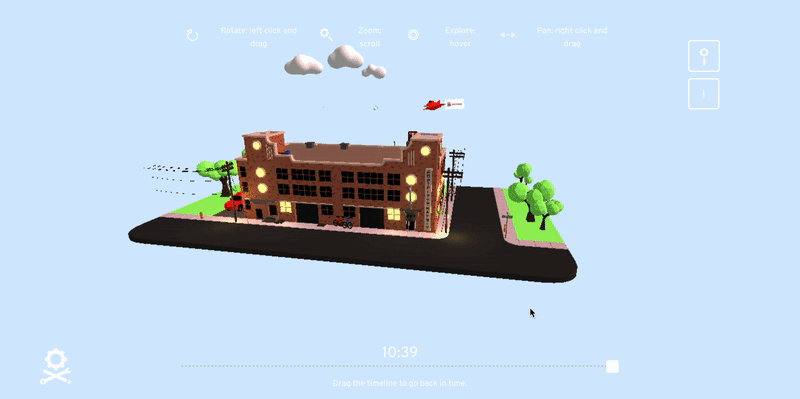The height and width of the screenshot is (399, 800).
Task: Click the Pan double-arrow icon
Action: point(508,35)
